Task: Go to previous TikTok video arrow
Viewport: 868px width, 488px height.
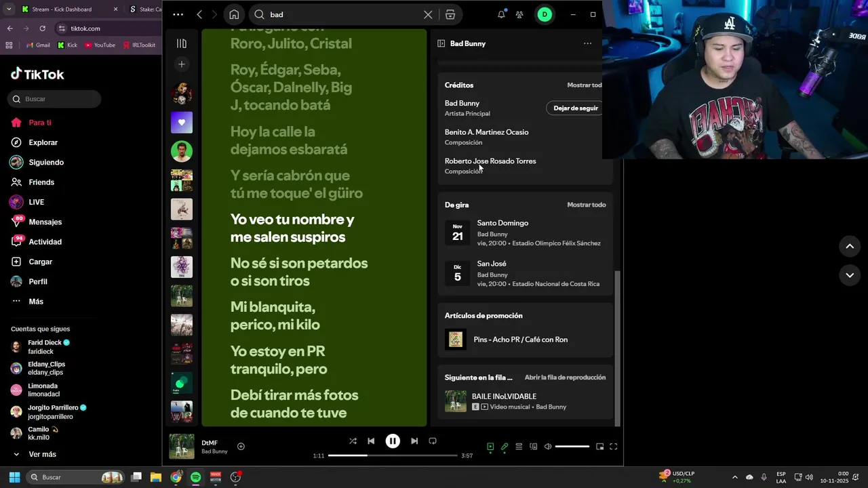Action: point(850,246)
